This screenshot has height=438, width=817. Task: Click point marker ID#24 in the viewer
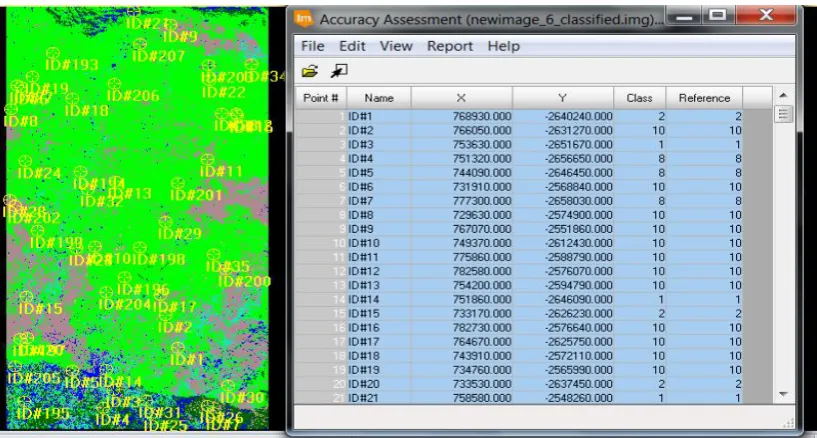point(25,161)
